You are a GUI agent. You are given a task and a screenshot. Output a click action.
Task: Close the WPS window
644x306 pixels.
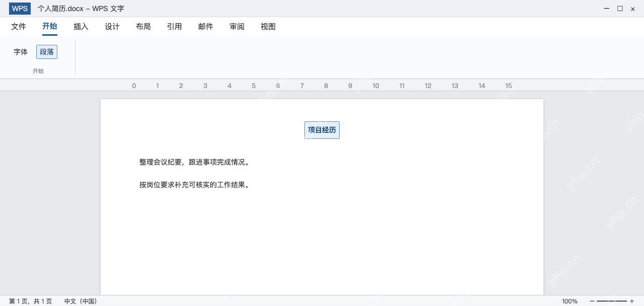[x=633, y=9]
